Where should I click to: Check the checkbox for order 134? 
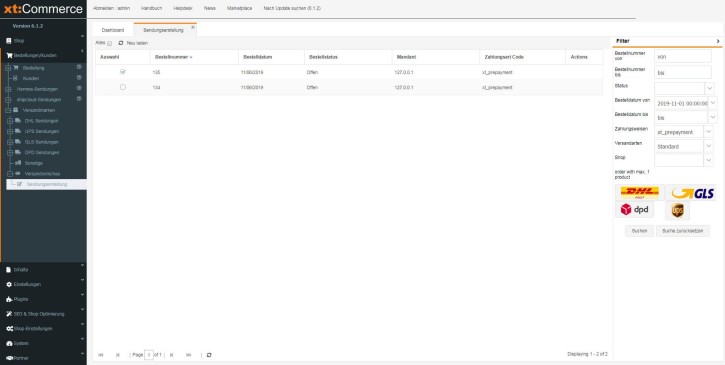pos(123,87)
